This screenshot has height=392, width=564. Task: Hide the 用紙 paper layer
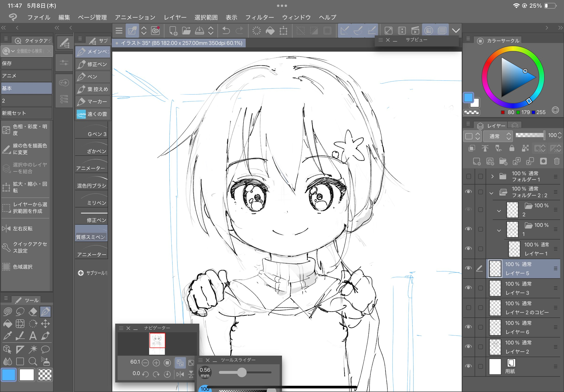pos(468,366)
